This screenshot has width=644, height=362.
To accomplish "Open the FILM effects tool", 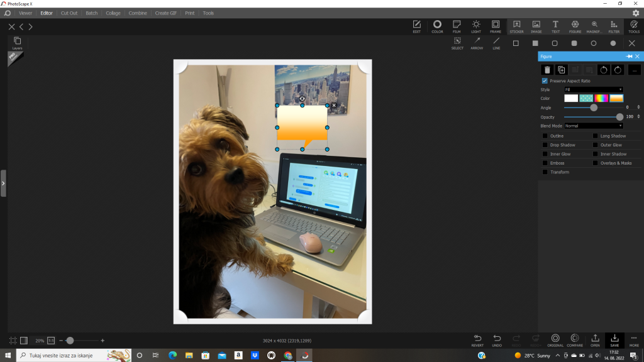I will (x=457, y=26).
